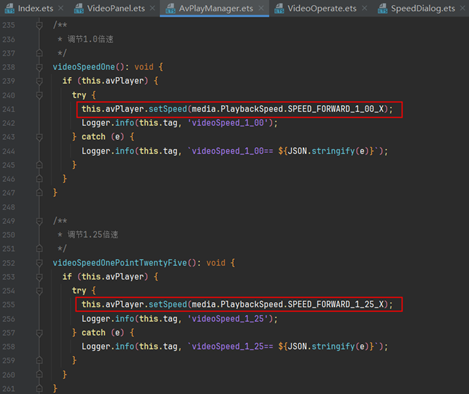Collapse the comment block at line 235
469x394 pixels.
(x=39, y=25)
